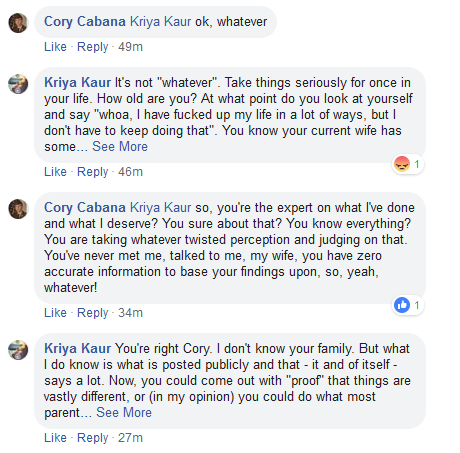
Task: Reply to Kriya Kaur's 46m comment
Action: [x=93, y=172]
